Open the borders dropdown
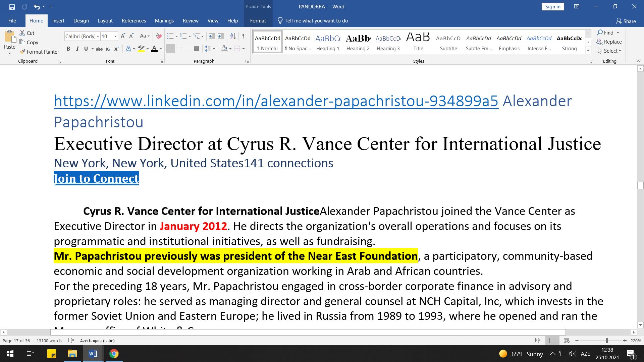This screenshot has height=362, width=644. click(244, 49)
